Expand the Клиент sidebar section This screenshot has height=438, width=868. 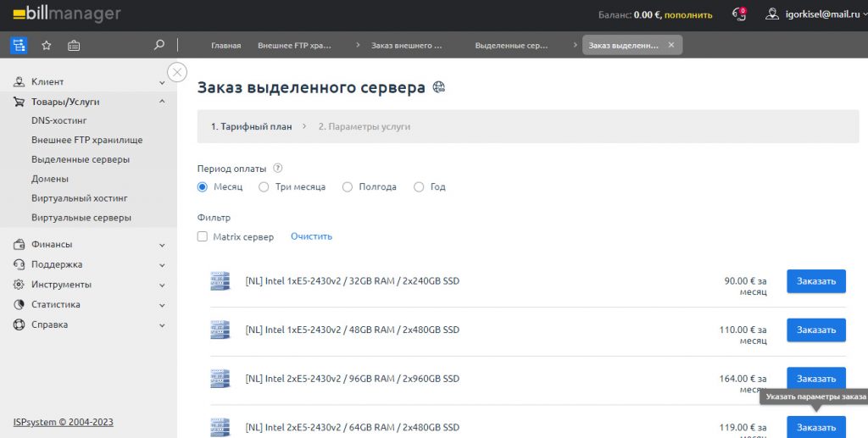162,82
